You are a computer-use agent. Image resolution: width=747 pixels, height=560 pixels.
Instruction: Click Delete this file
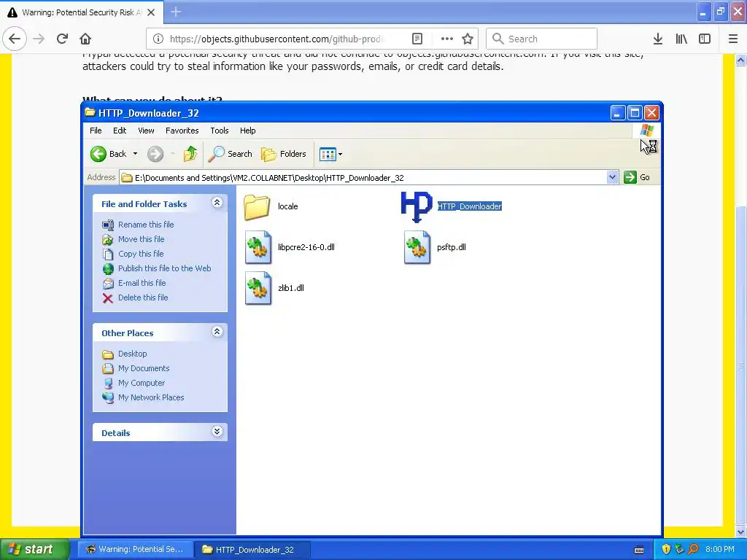pos(143,297)
